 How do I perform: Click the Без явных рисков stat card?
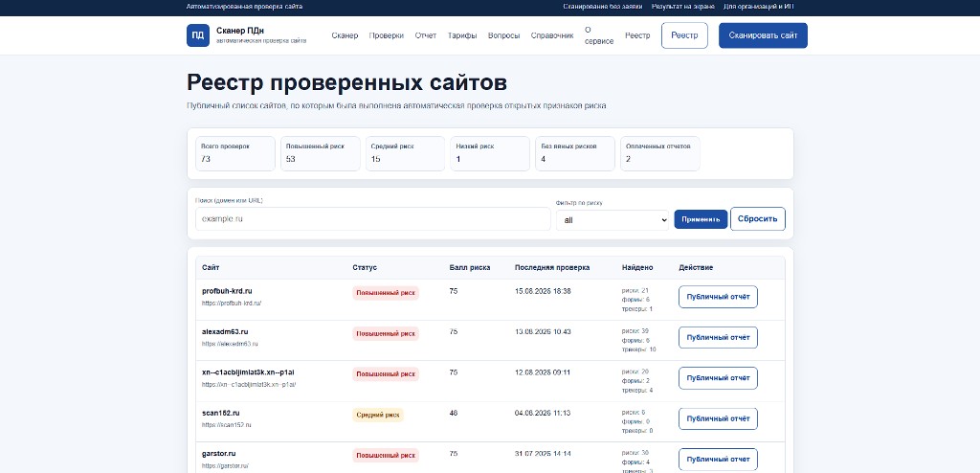pyautogui.click(x=575, y=153)
